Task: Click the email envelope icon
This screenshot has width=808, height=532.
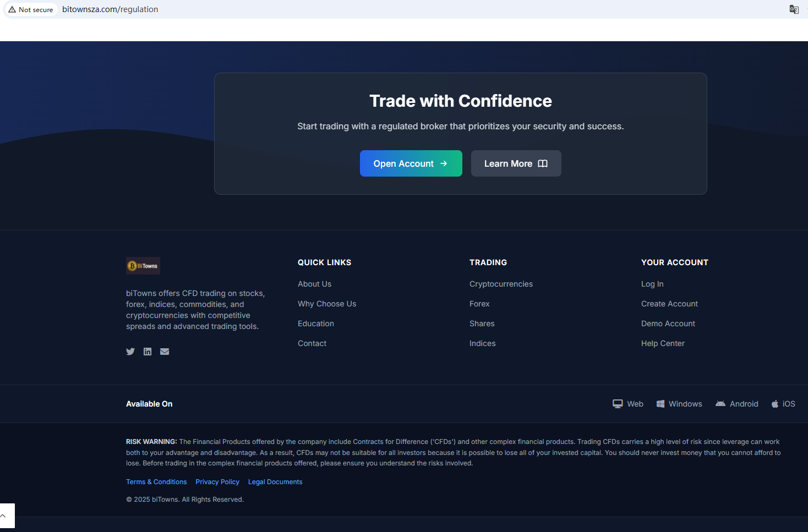Action: tap(165, 352)
